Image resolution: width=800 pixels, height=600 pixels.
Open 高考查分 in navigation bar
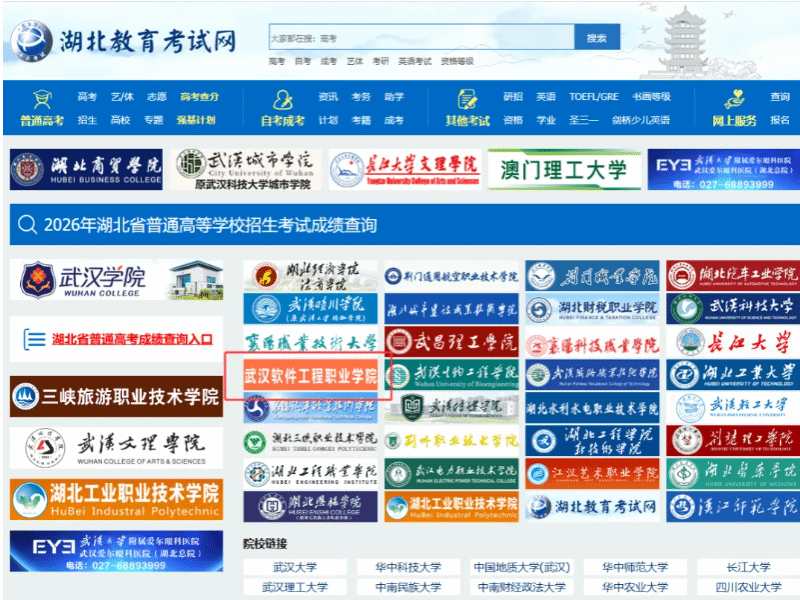199,97
